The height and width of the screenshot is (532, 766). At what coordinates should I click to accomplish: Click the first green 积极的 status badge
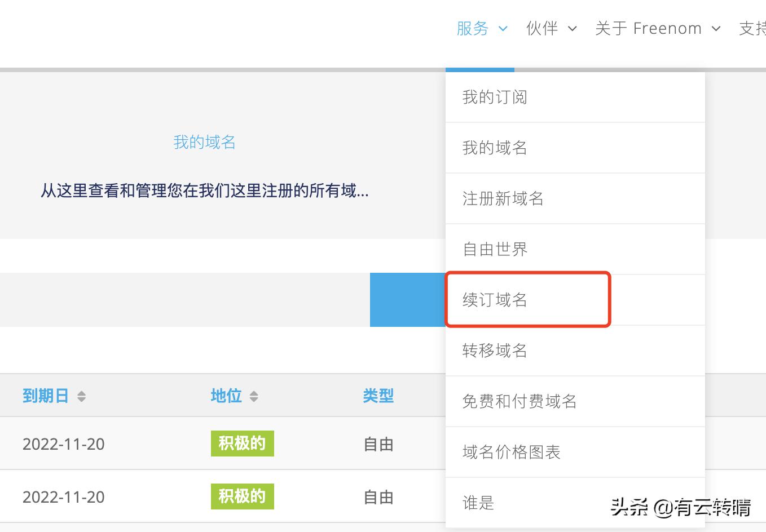click(x=242, y=444)
